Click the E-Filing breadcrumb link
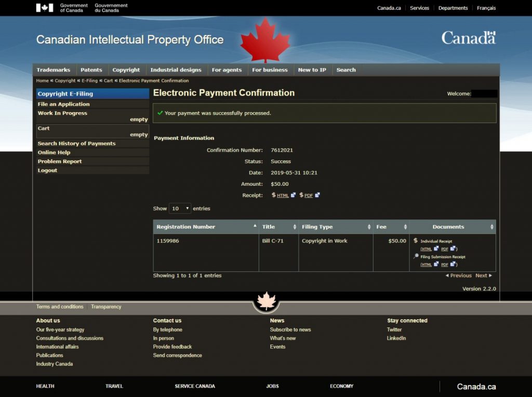Screen dimensions: 532x397 89,81
